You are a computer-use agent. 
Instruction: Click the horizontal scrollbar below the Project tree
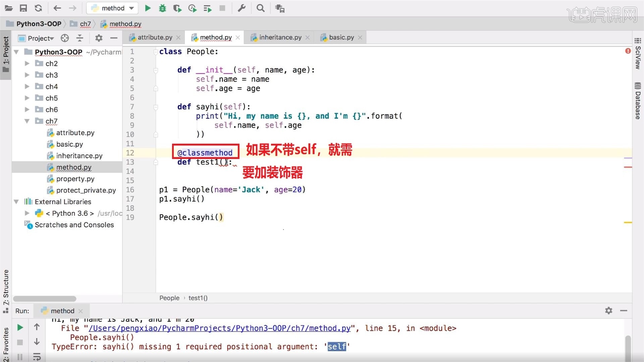click(x=44, y=298)
